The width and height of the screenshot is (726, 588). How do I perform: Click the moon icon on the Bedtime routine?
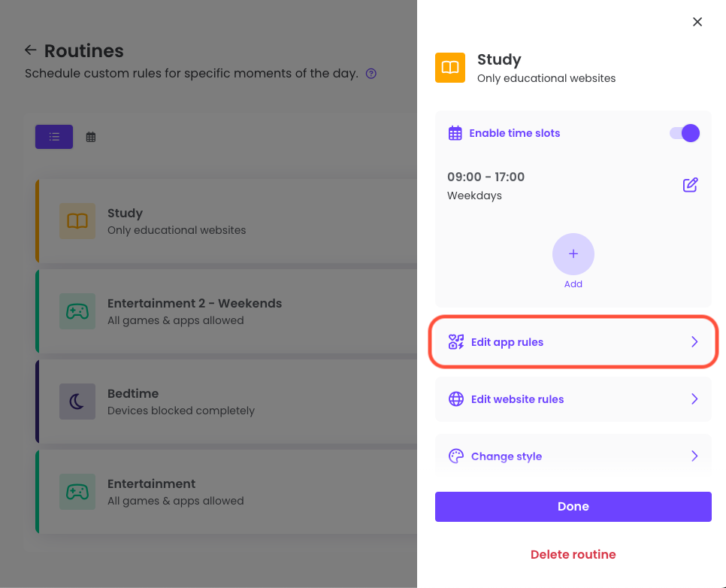[77, 401]
